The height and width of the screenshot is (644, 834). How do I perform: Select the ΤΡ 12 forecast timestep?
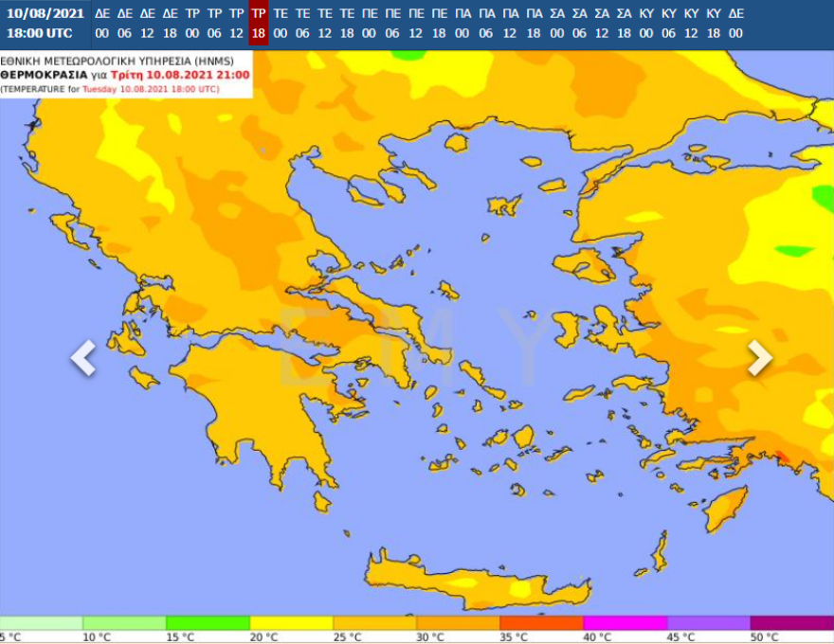238,21
